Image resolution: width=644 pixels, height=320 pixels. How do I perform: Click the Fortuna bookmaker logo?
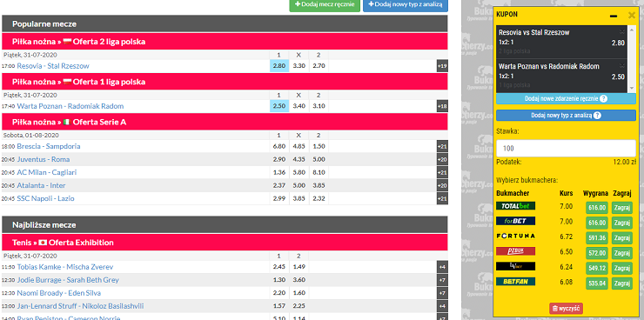click(515, 237)
